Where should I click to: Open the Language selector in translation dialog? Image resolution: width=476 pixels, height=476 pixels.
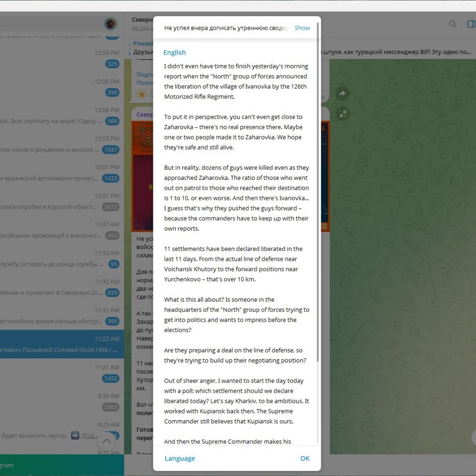click(180, 458)
